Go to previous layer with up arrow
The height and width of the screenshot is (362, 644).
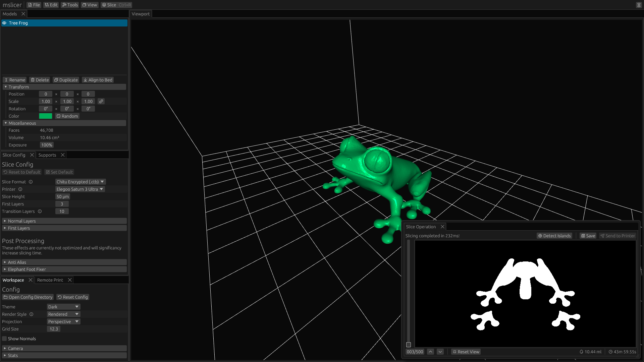pos(430,352)
